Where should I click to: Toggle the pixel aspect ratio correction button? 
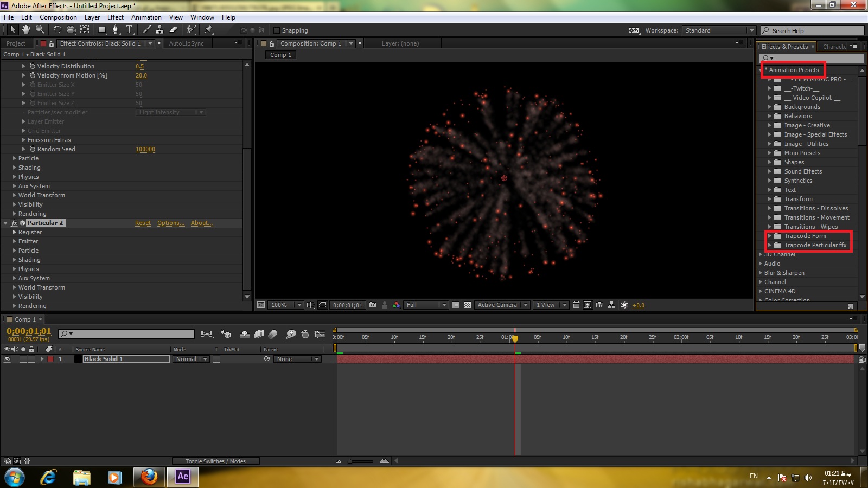click(x=576, y=305)
